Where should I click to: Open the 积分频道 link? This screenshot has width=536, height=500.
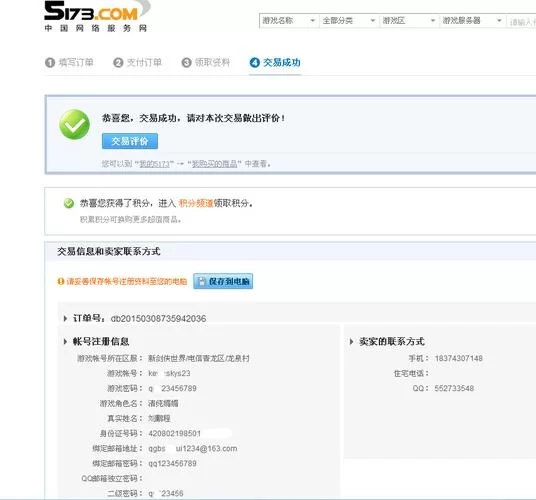click(196, 203)
